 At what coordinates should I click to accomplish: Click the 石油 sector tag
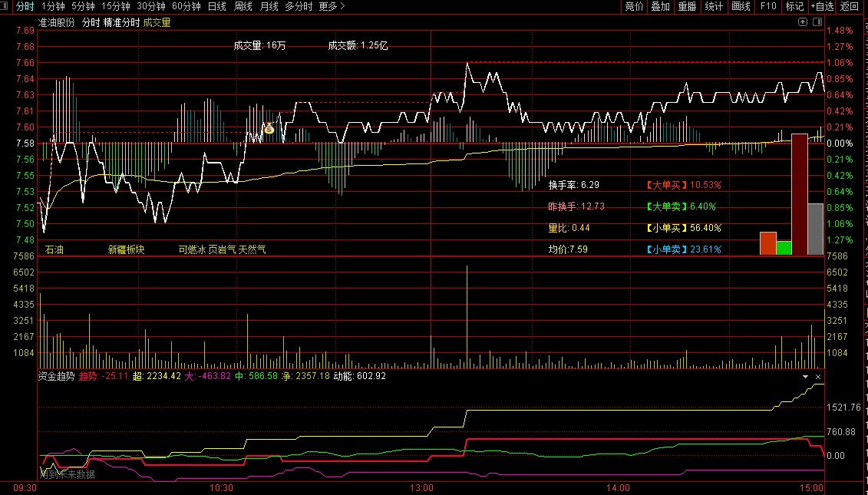(x=54, y=249)
